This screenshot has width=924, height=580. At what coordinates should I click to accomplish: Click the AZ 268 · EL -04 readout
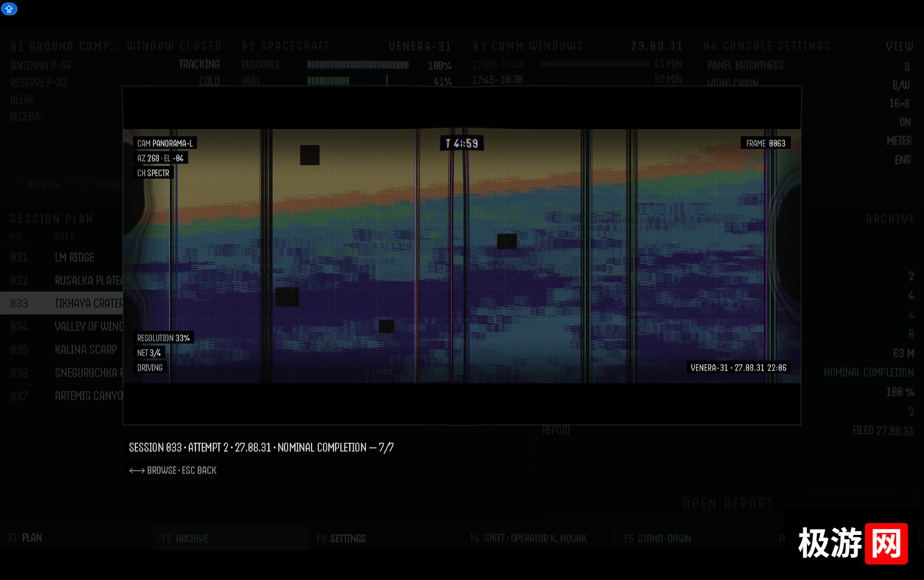tap(160, 158)
